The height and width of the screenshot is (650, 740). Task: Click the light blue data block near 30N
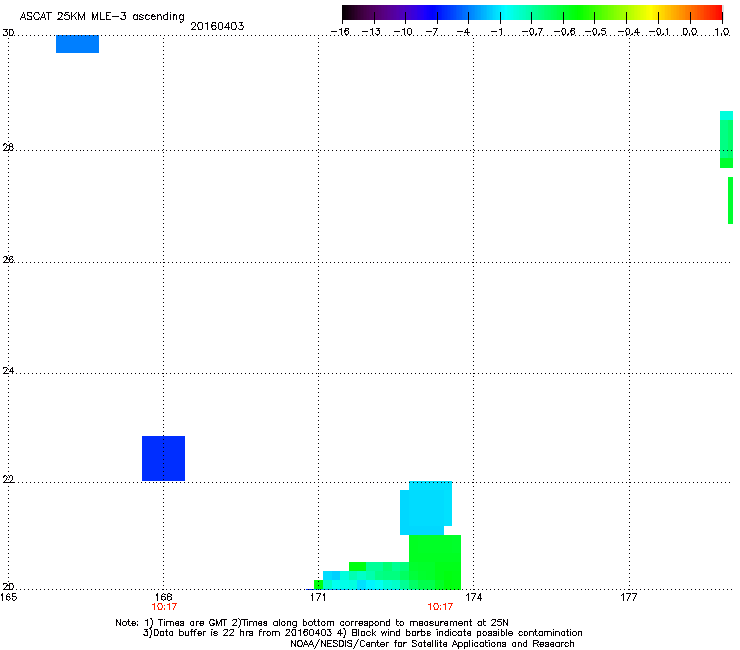point(77,44)
